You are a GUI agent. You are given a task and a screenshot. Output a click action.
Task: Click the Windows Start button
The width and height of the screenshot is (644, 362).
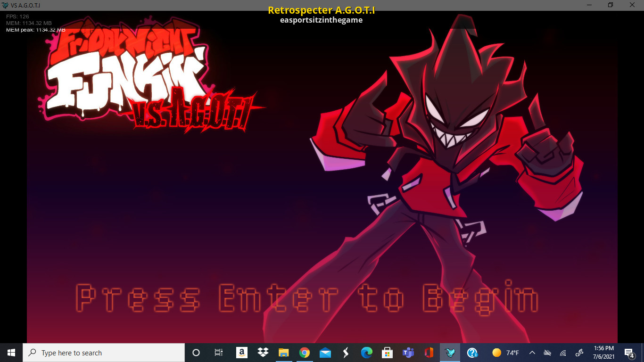tap(11, 353)
